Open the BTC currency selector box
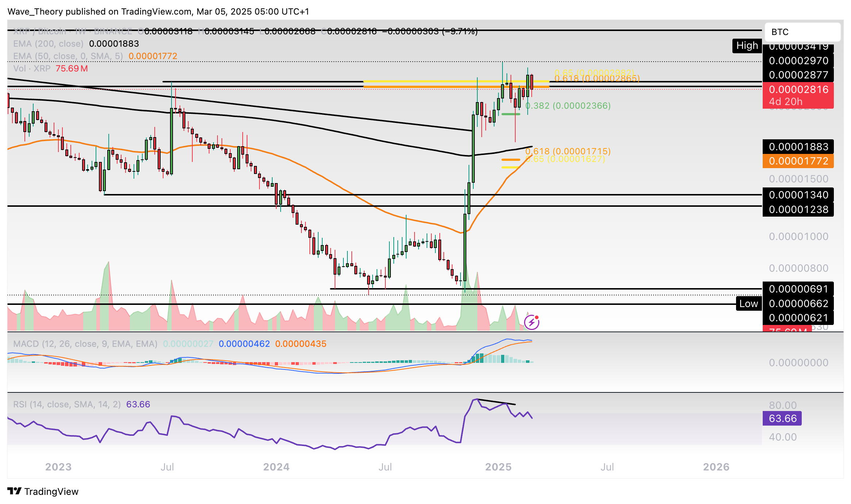The image size is (851, 504). [x=802, y=32]
